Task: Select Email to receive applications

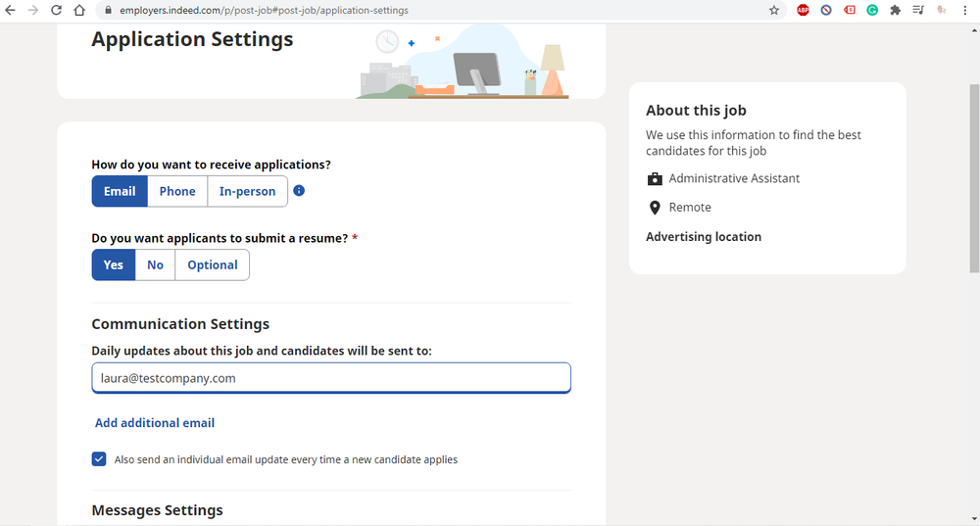Action: tap(120, 191)
